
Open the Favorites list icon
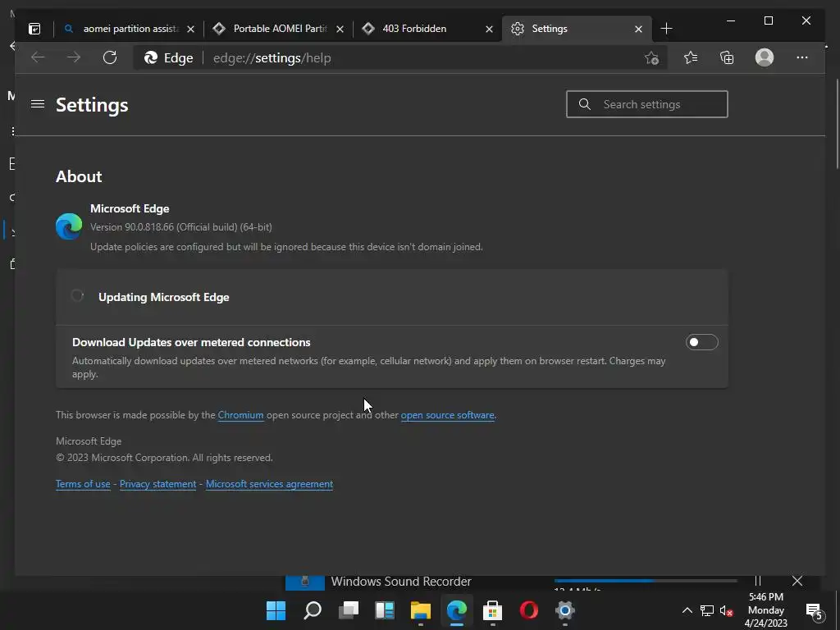click(691, 57)
